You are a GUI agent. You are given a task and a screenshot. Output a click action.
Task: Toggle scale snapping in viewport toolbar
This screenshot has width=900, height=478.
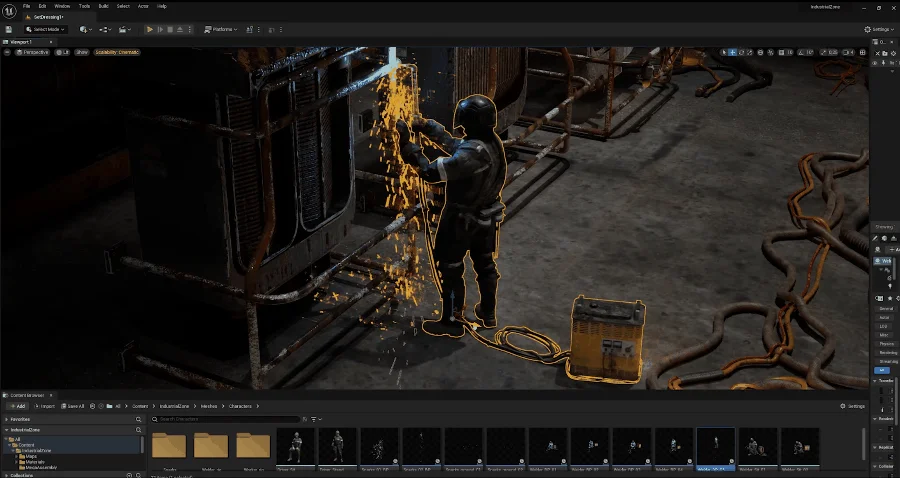tap(823, 52)
